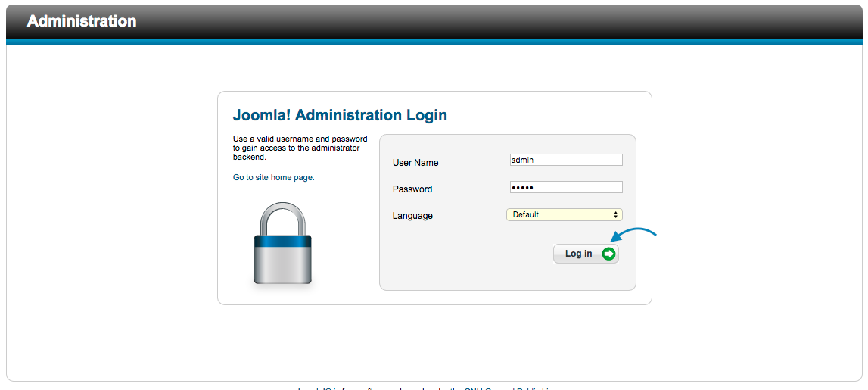This screenshot has width=868, height=390.
Task: Click the User Name label
Action: tap(415, 163)
